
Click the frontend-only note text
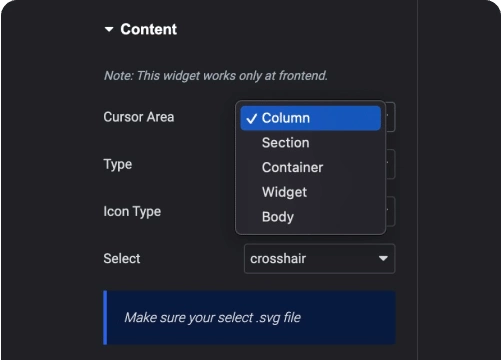tap(216, 76)
